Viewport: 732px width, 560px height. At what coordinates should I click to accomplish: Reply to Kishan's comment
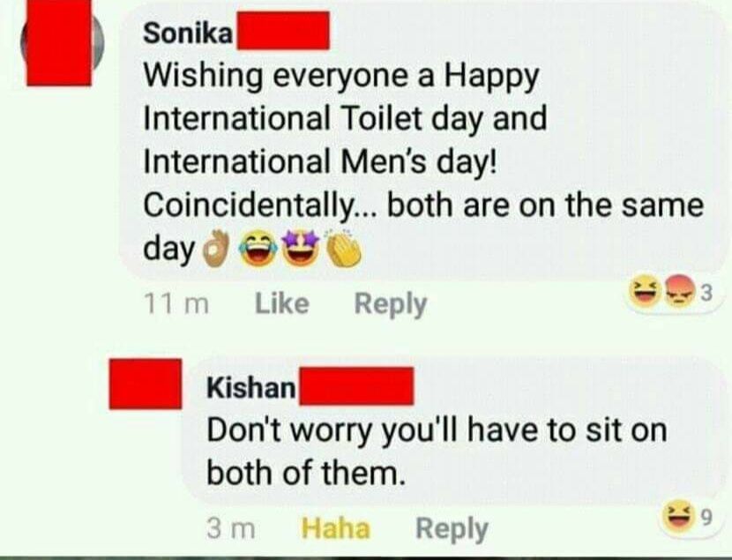(452, 529)
